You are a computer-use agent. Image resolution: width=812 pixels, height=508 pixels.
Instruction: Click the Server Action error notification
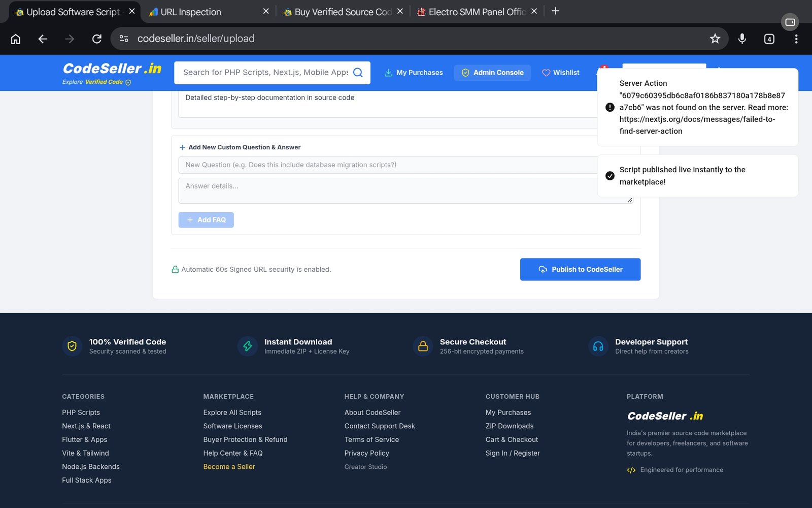click(697, 107)
